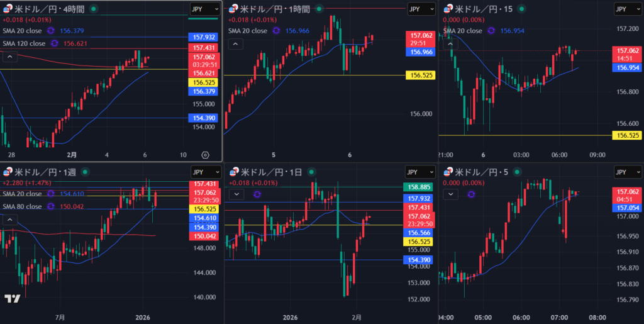
Task: Click purple indicator icon in 5-minute chart
Action: (472, 194)
